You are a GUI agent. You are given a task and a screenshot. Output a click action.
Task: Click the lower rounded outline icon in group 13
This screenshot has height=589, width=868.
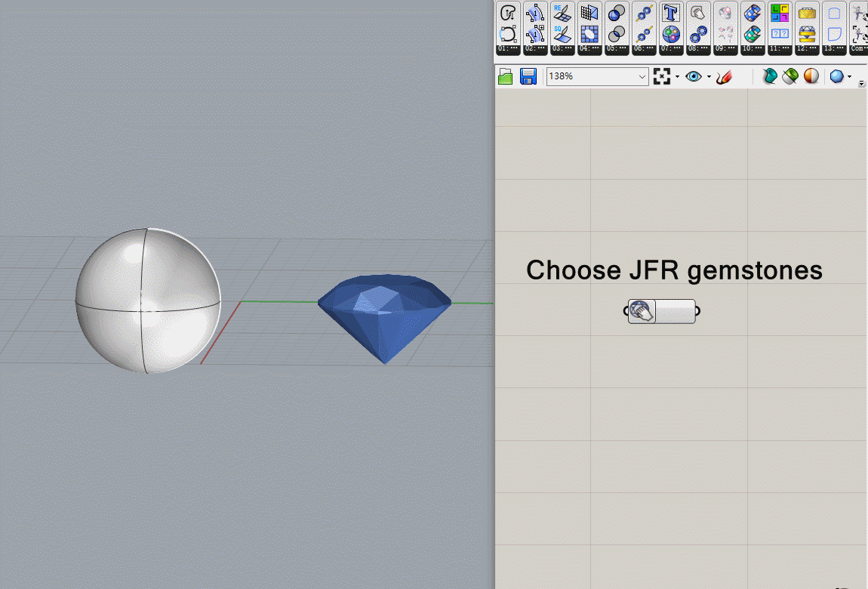coord(834,34)
